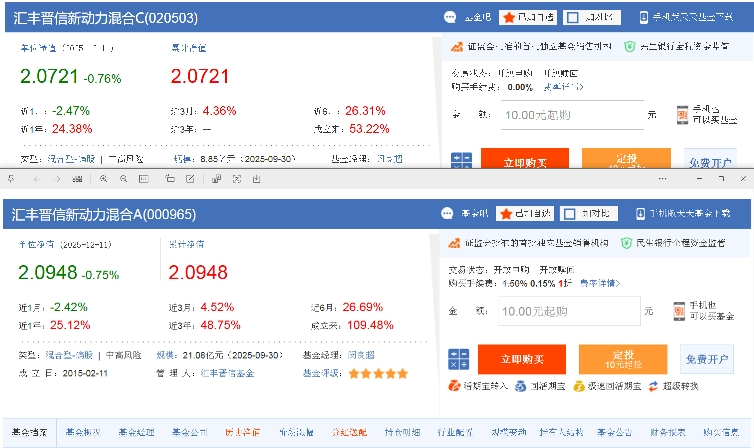The width and height of the screenshot is (754, 448).
Task: Rotate the image with the rotate icon
Action: point(170,179)
